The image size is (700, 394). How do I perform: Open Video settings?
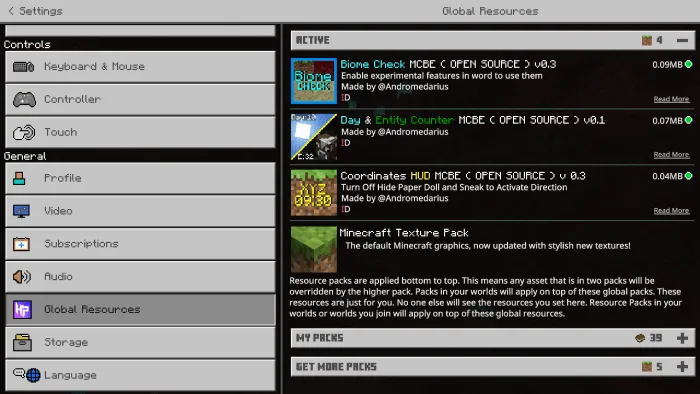pyautogui.click(x=140, y=211)
